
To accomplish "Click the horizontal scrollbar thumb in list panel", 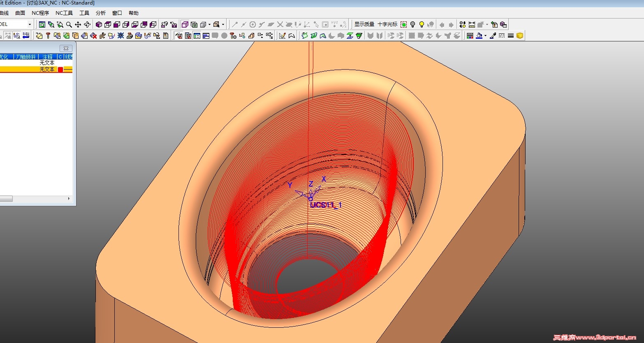I will click(x=6, y=198).
